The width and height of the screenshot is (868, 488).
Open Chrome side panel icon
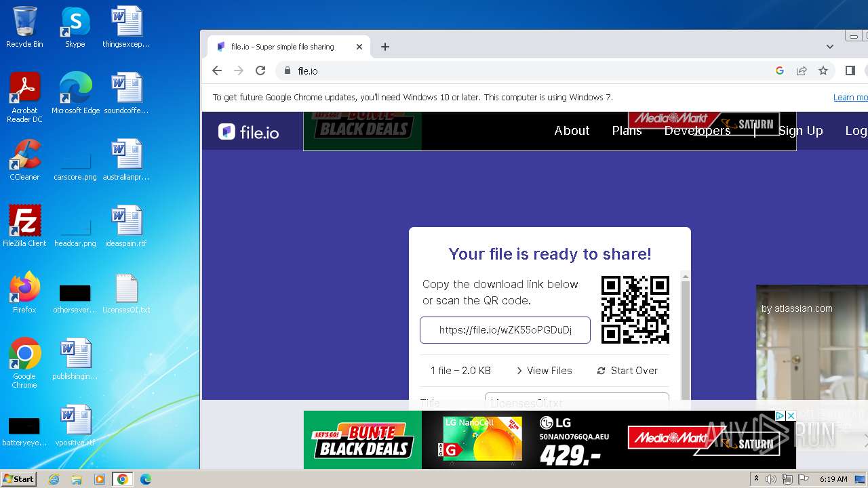click(850, 70)
